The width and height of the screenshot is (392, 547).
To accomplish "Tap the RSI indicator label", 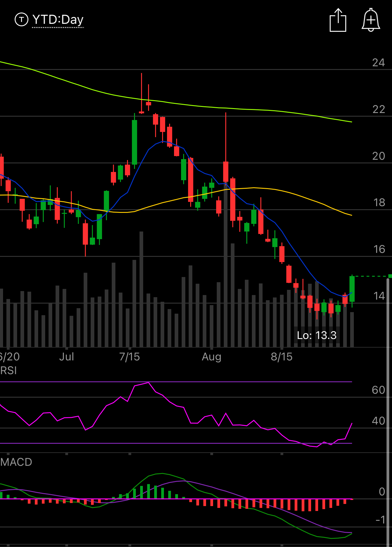I will 9,370.
